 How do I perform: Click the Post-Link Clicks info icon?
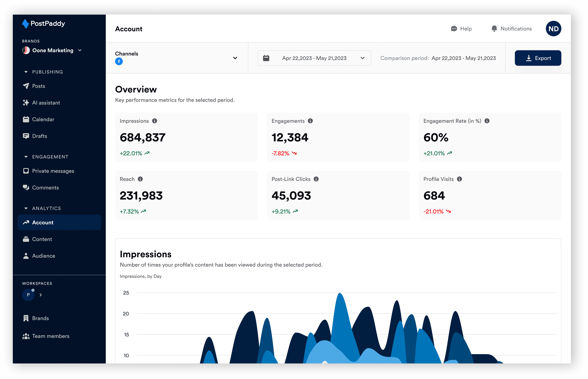(x=316, y=179)
